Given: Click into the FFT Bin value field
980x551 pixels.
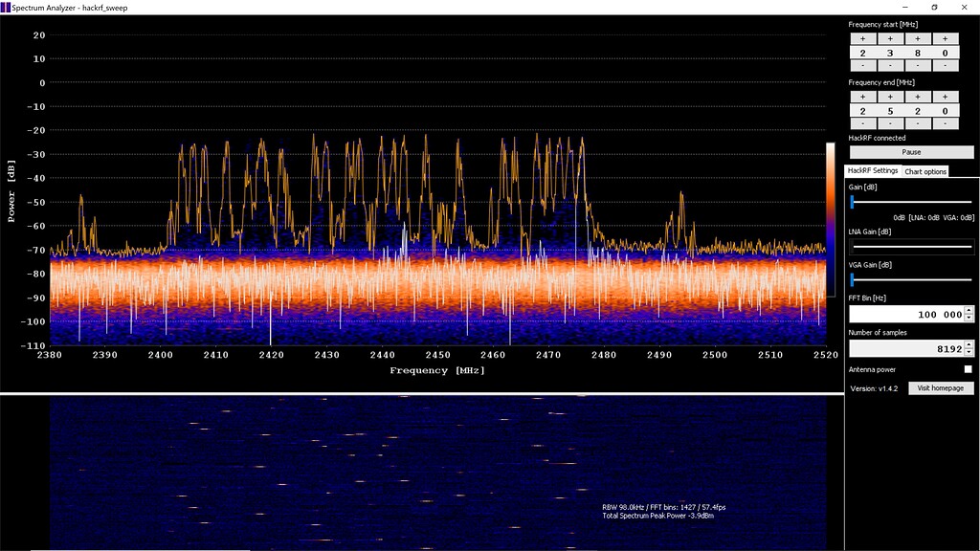Looking at the screenshot, I should pos(905,314).
